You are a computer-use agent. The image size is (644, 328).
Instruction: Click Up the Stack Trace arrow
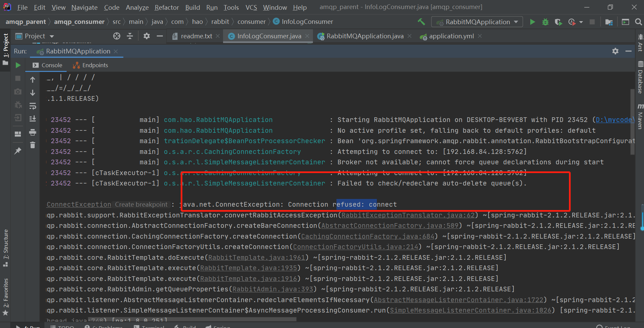click(x=33, y=80)
